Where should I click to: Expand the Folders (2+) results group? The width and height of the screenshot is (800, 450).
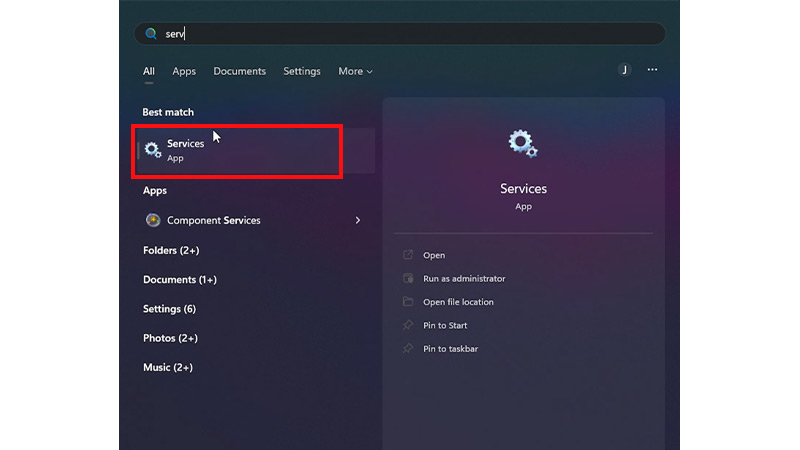coord(171,251)
